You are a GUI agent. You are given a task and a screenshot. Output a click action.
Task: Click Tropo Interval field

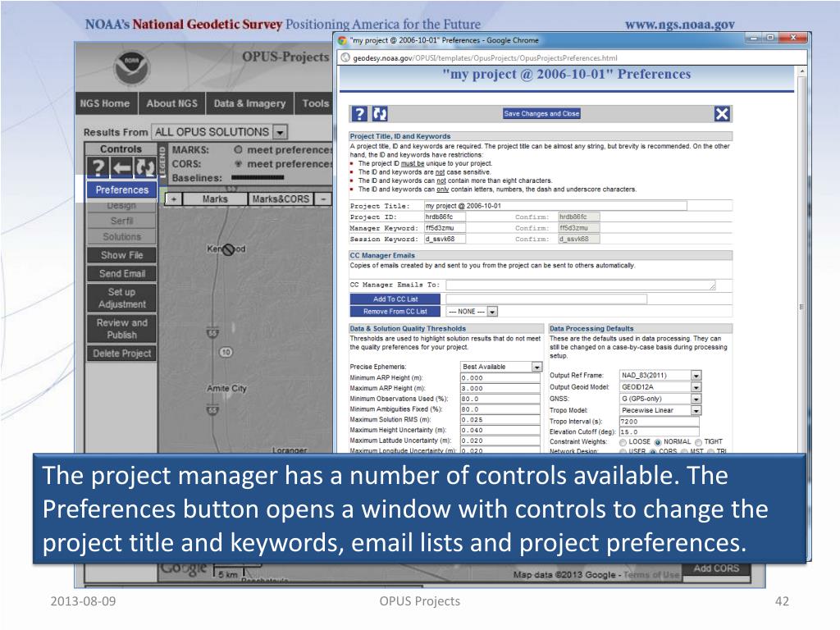click(659, 422)
